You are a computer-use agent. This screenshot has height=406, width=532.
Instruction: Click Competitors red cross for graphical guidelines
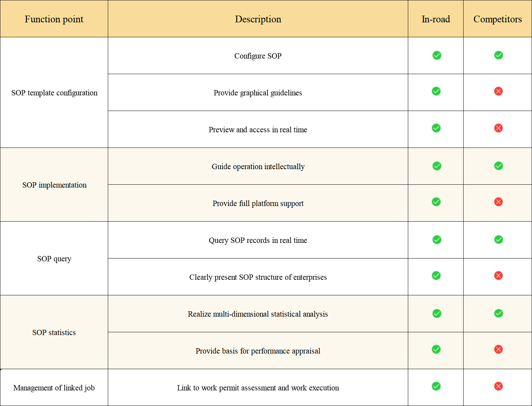498,91
